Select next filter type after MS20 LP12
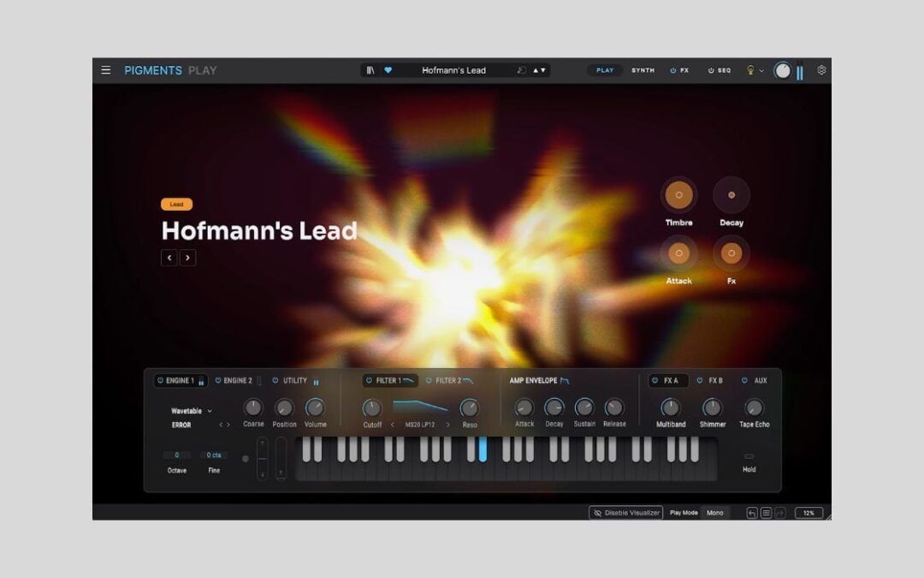Screen dimensions: 924x578 click(x=447, y=425)
